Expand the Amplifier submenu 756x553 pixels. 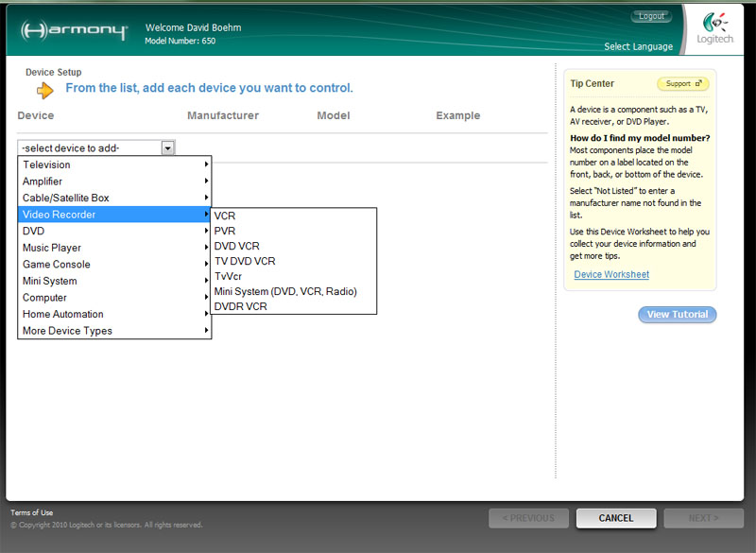point(113,181)
